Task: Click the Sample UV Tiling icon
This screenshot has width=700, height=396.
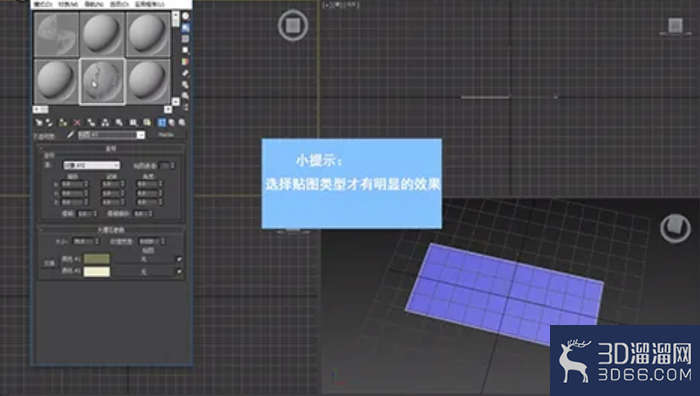Action: 185,50
